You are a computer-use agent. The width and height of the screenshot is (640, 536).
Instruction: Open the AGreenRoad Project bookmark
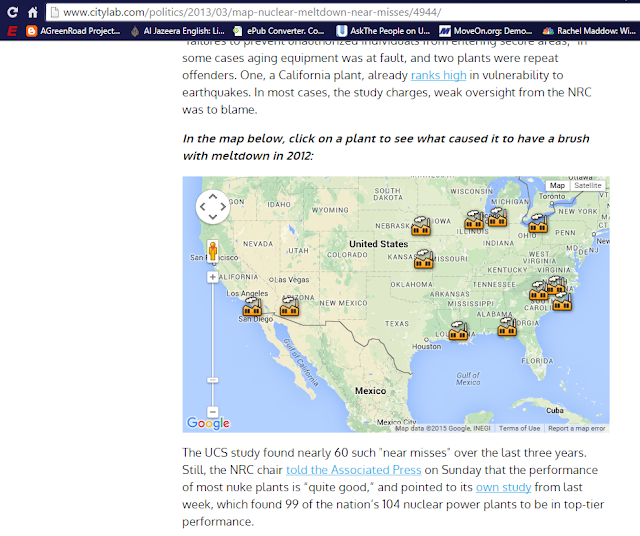click(x=73, y=31)
